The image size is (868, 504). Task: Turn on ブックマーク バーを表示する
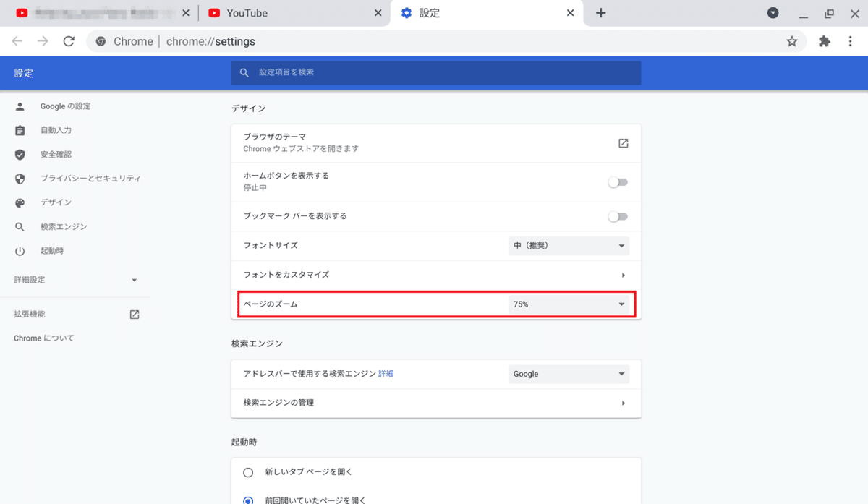(x=618, y=216)
